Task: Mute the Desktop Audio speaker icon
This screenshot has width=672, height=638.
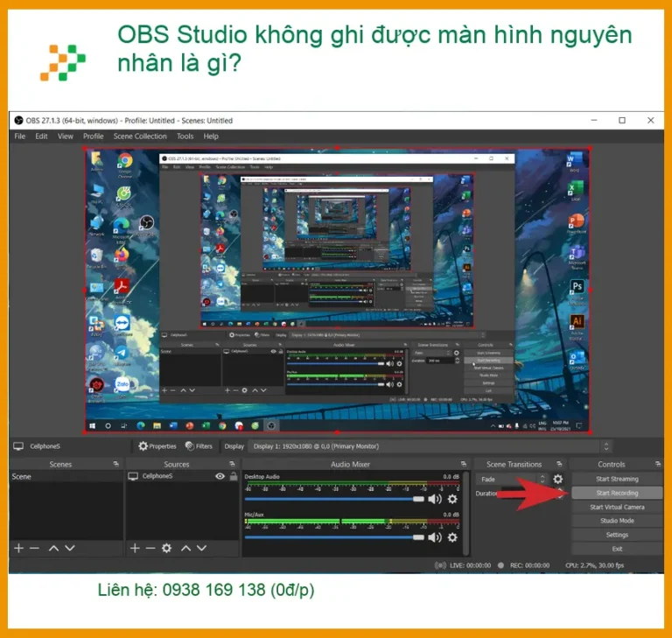Action: (x=435, y=499)
